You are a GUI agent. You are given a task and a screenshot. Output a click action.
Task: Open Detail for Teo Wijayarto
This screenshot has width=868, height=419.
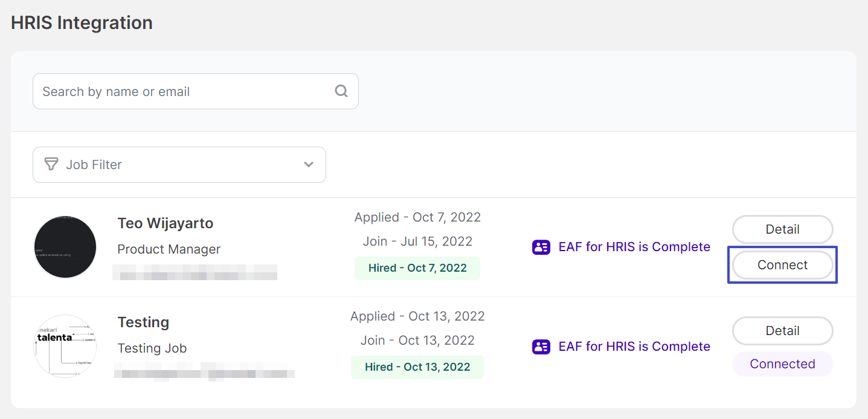point(782,229)
